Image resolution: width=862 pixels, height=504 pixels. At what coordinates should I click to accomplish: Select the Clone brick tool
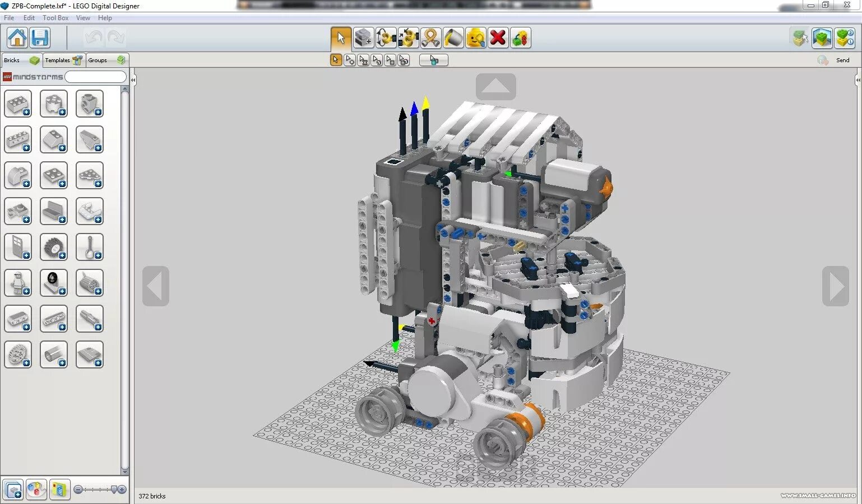coord(364,38)
